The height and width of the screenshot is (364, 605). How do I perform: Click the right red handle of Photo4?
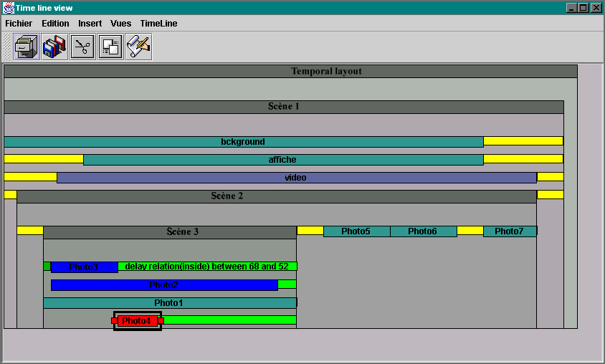(161, 321)
